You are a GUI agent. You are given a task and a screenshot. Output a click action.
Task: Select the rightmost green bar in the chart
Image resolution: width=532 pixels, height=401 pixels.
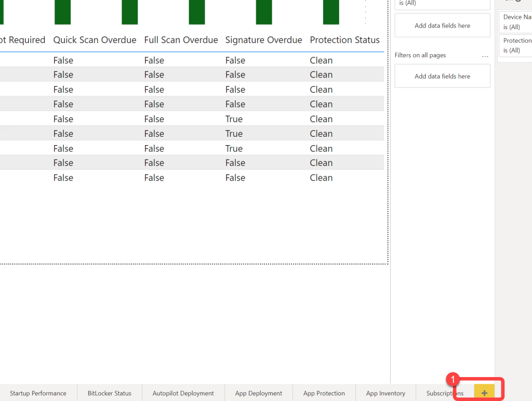pyautogui.click(x=331, y=12)
